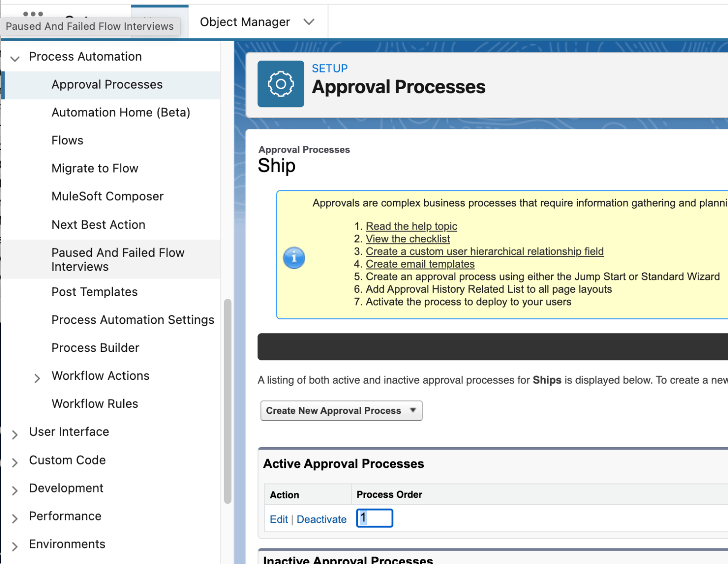Open the Object Manager dropdown arrow

click(x=309, y=22)
